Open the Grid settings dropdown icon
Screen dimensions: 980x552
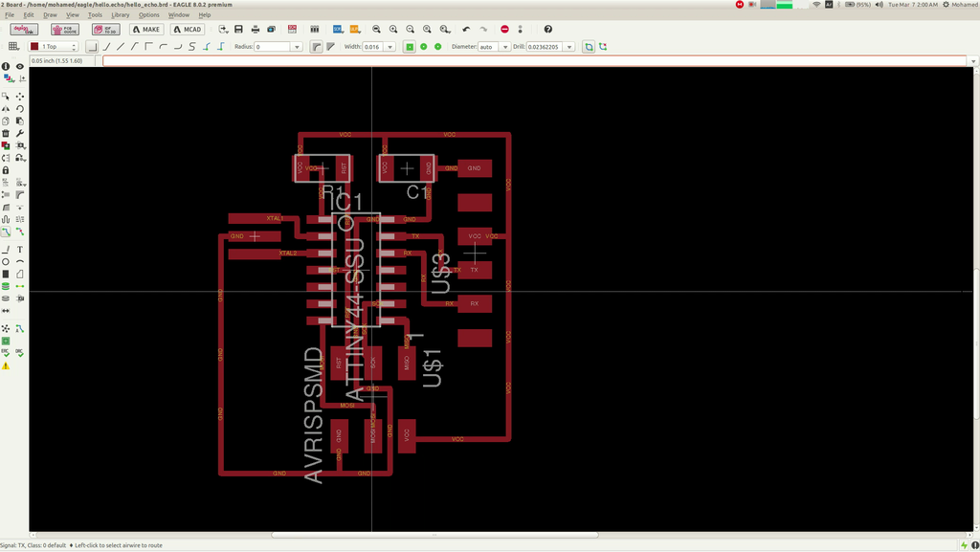click(13, 47)
